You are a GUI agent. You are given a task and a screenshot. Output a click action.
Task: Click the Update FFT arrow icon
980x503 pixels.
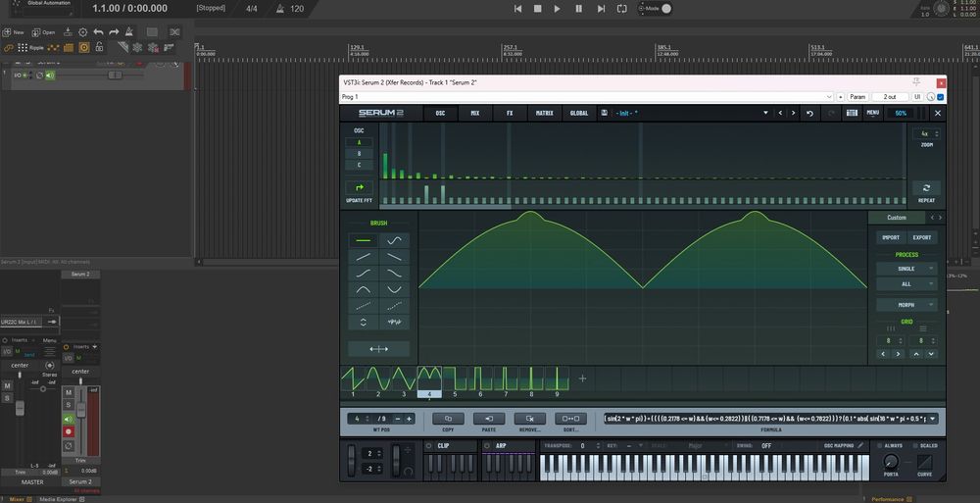359,187
